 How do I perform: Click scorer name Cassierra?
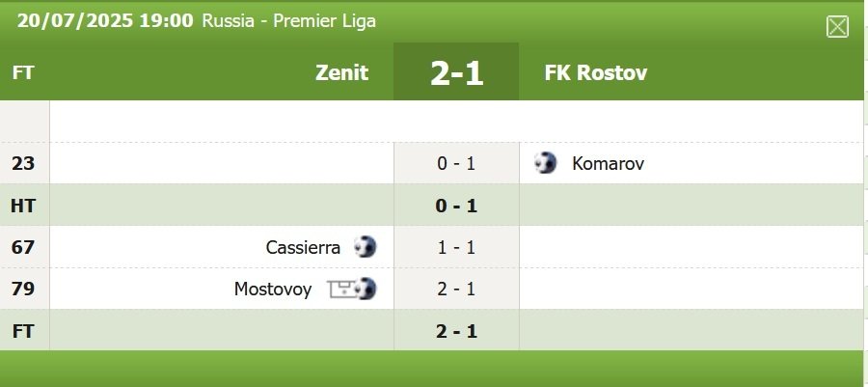coord(303,247)
